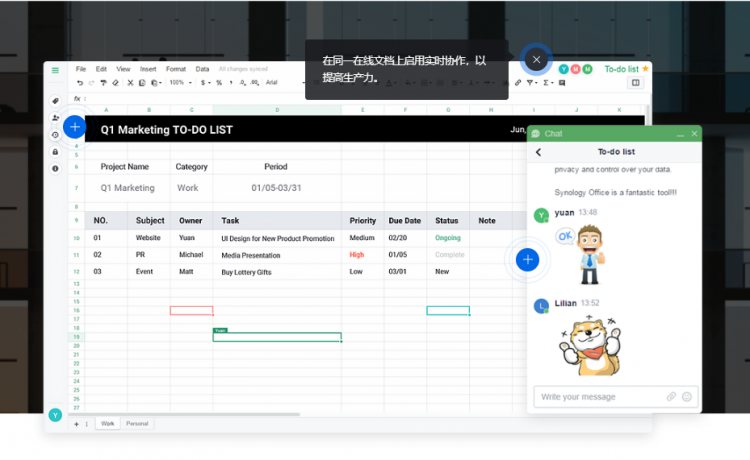Viewport: 750px width, 460px height.
Task: Click the insert comment icon in toolbar
Action: coord(561,83)
